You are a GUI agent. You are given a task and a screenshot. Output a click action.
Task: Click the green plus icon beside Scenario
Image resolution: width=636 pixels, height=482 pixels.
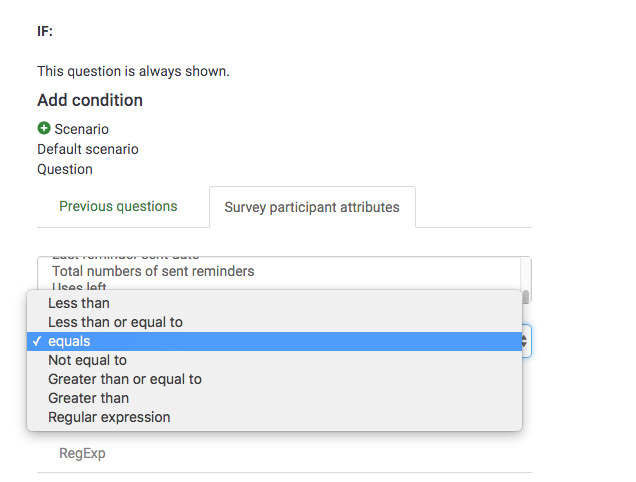pos(44,129)
